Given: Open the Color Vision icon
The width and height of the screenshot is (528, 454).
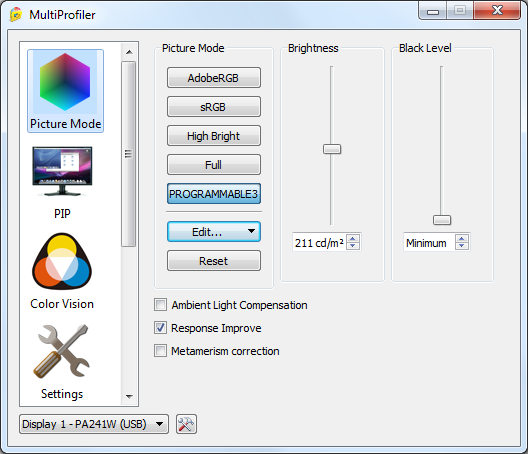Looking at the screenshot, I should [62, 261].
